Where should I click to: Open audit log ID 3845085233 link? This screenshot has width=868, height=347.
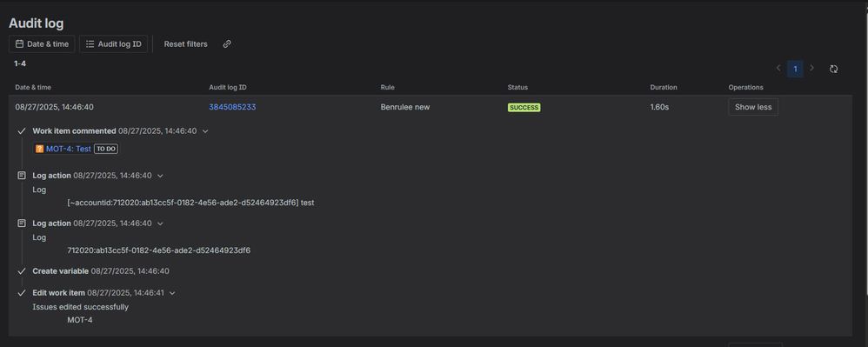pyautogui.click(x=232, y=107)
